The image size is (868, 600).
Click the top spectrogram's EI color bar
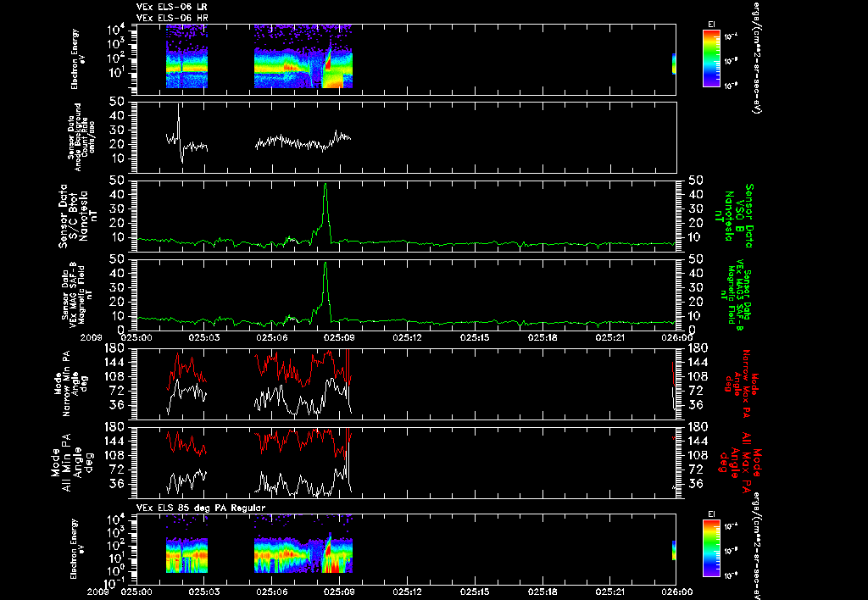pyautogui.click(x=711, y=58)
